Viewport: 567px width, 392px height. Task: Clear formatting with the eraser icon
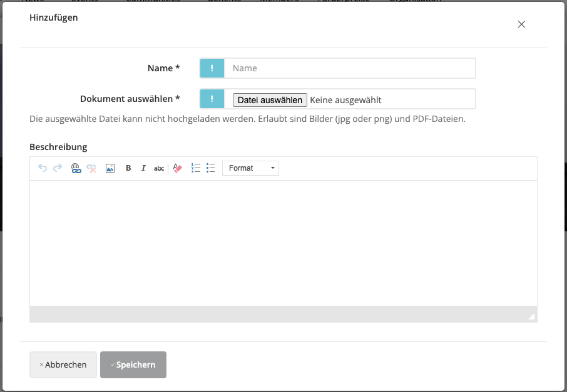[x=178, y=168]
